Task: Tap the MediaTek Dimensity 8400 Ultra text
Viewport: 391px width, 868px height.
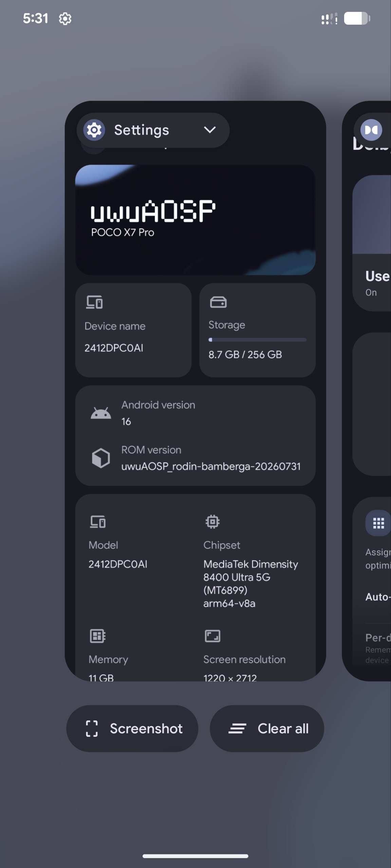Action: pyautogui.click(x=251, y=584)
